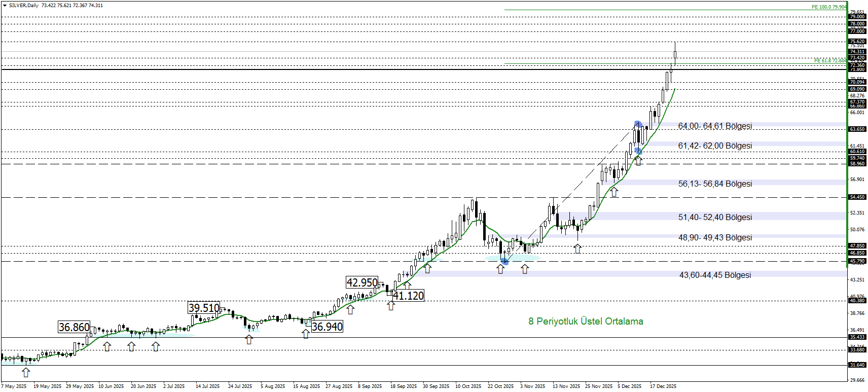The image size is (868, 392).
Task: Click the 56.901 price scale value
Action: coord(857,179)
